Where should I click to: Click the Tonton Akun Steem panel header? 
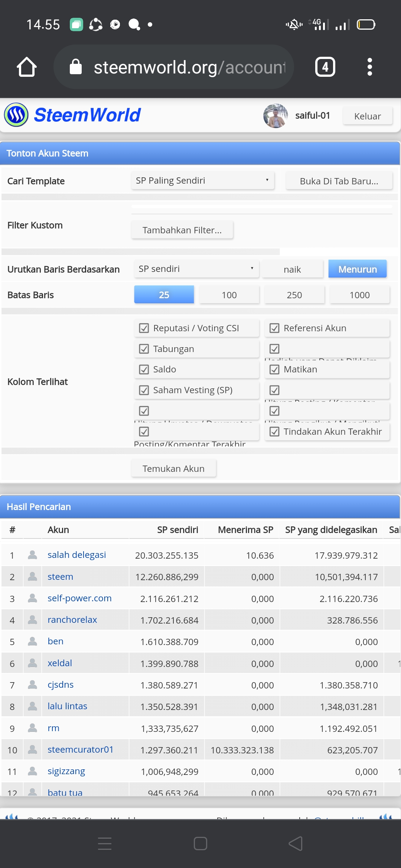[x=200, y=153]
